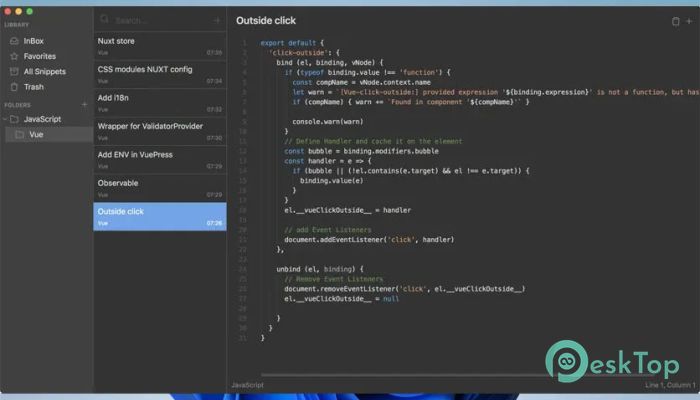The image size is (700, 400).
Task: Click '// add Event Listeners' comment
Action: coord(328,230)
